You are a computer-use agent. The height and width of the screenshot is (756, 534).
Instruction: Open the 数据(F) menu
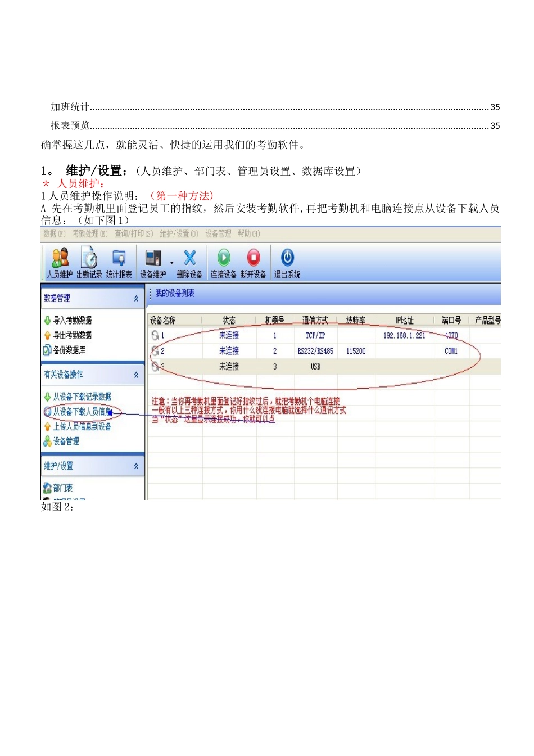point(55,233)
